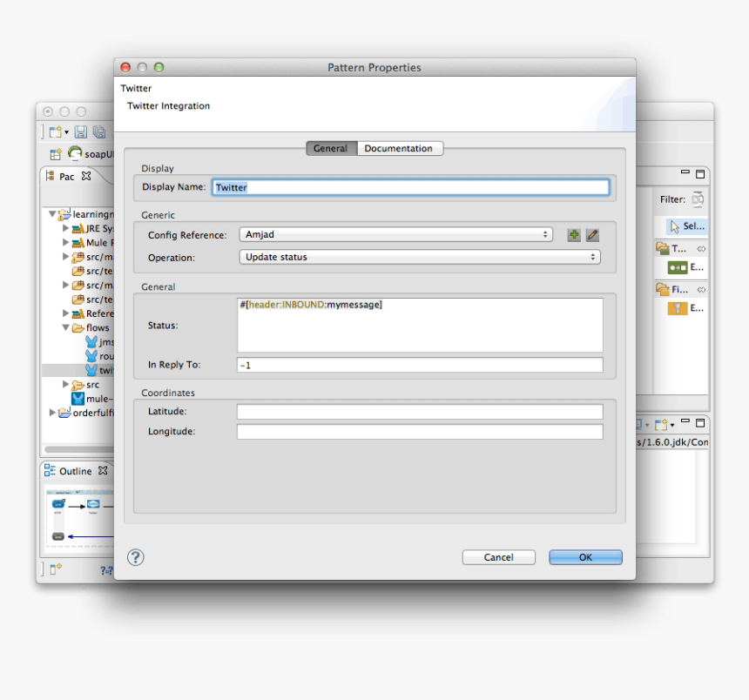Click the soapUI perspective icon
The width and height of the screenshot is (749, 700).
(x=75, y=154)
